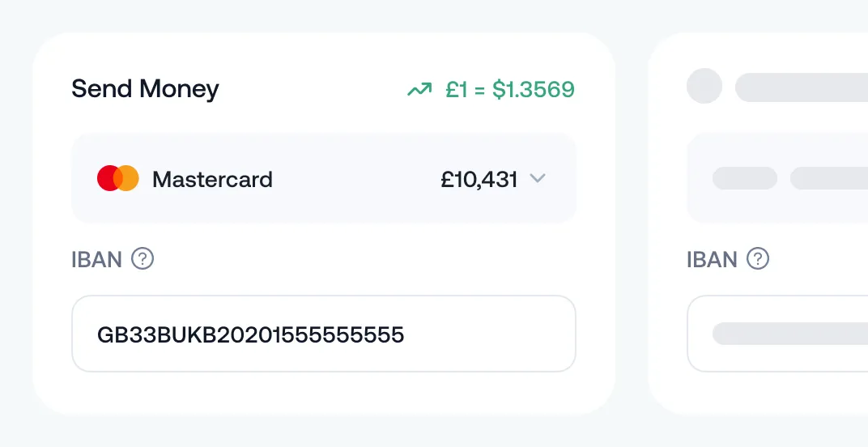Click the IBAN field containing GB33BUKB20201555555555
The height and width of the screenshot is (447, 868).
(324, 334)
